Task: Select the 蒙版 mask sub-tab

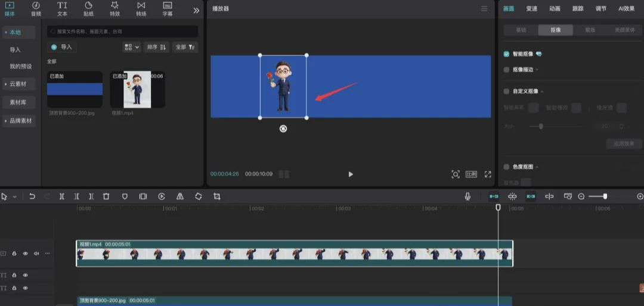Action: pyautogui.click(x=590, y=30)
